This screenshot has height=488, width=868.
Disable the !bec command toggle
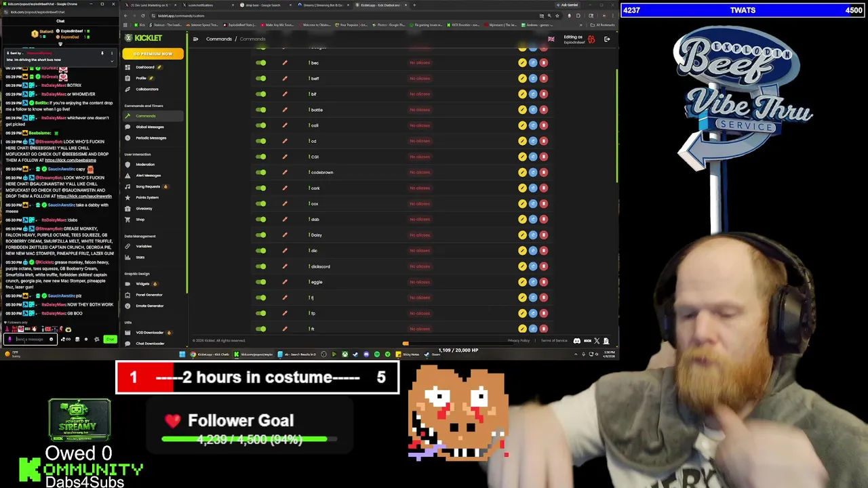260,62
